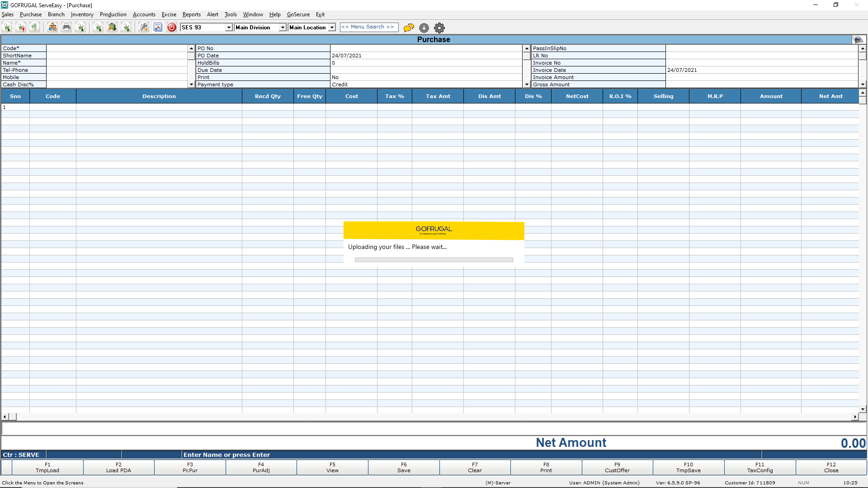This screenshot has height=488, width=868.
Task: Expand the Main Location dropdown
Action: pos(332,28)
